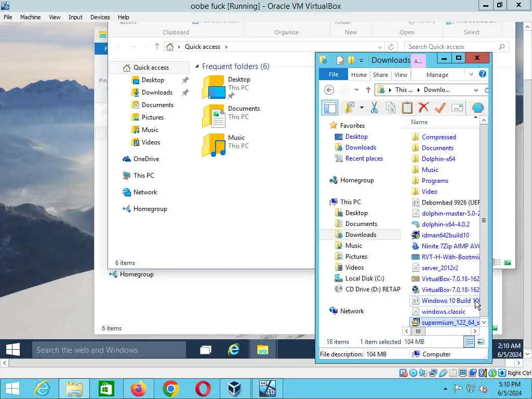Click the Name column header in Downloads
Image resolution: width=532 pixels, height=399 pixels.
(x=441, y=122)
